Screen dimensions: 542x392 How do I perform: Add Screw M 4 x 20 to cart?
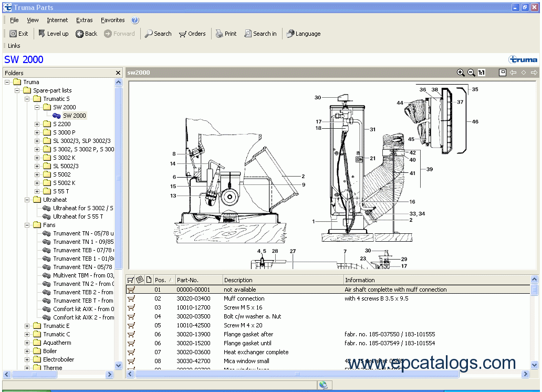(x=131, y=326)
